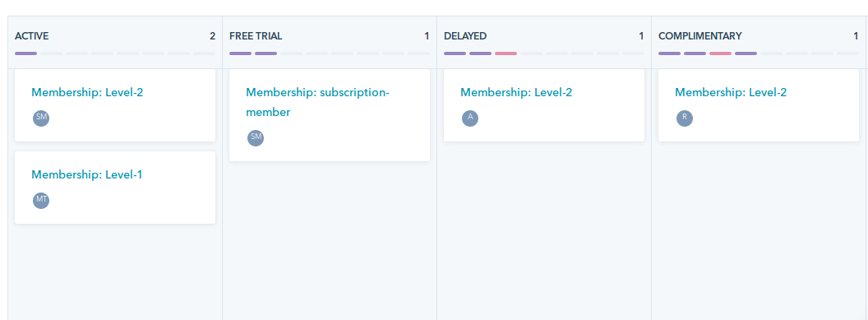Select the ACTIVE column header
Viewport: 868px width, 320px height.
[x=31, y=36]
